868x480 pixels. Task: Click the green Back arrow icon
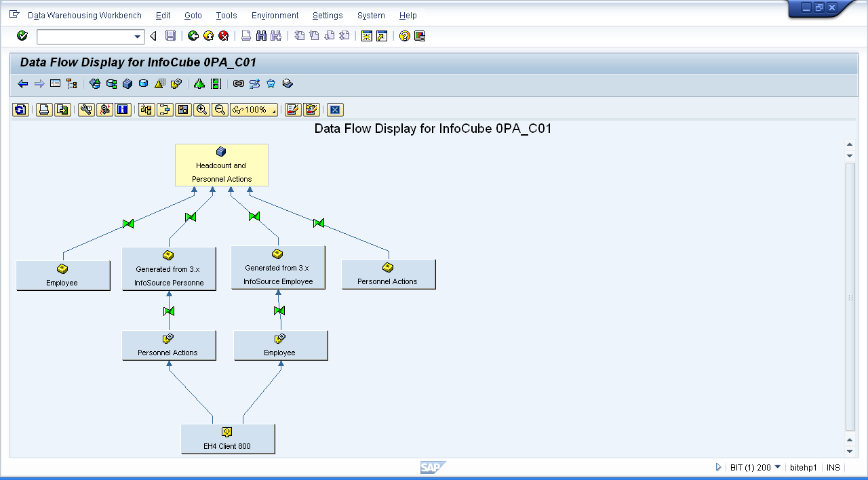(x=193, y=36)
